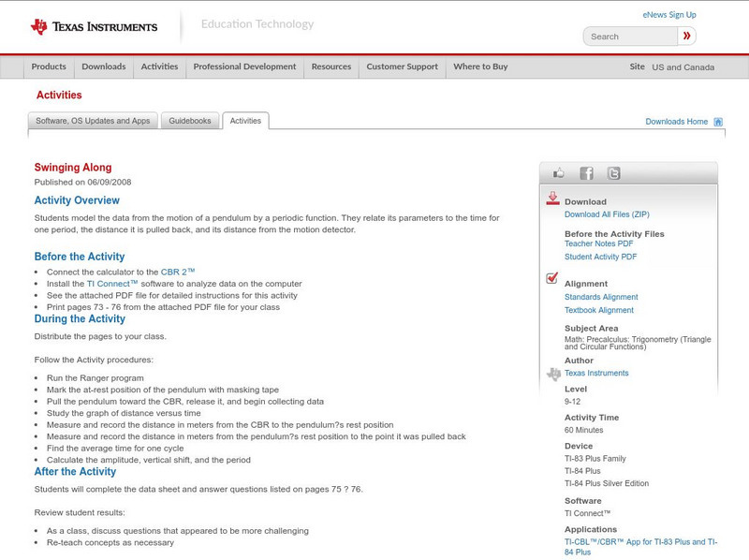Click the Texas Instruments logo
This screenshot has height=560, width=749.
coord(94,27)
